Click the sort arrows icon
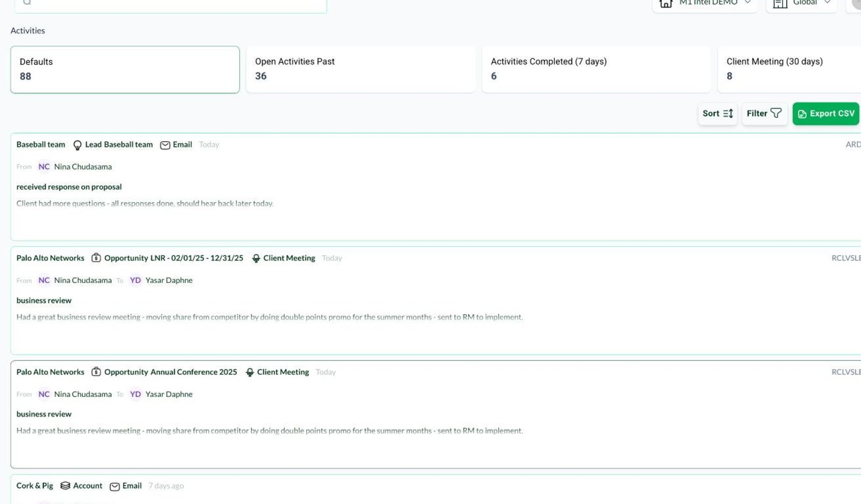 [x=728, y=113]
